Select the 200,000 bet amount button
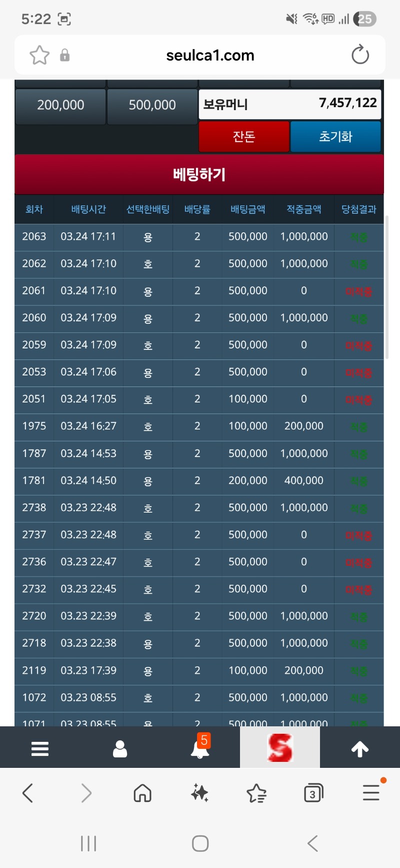The height and width of the screenshot is (868, 400). (x=60, y=105)
